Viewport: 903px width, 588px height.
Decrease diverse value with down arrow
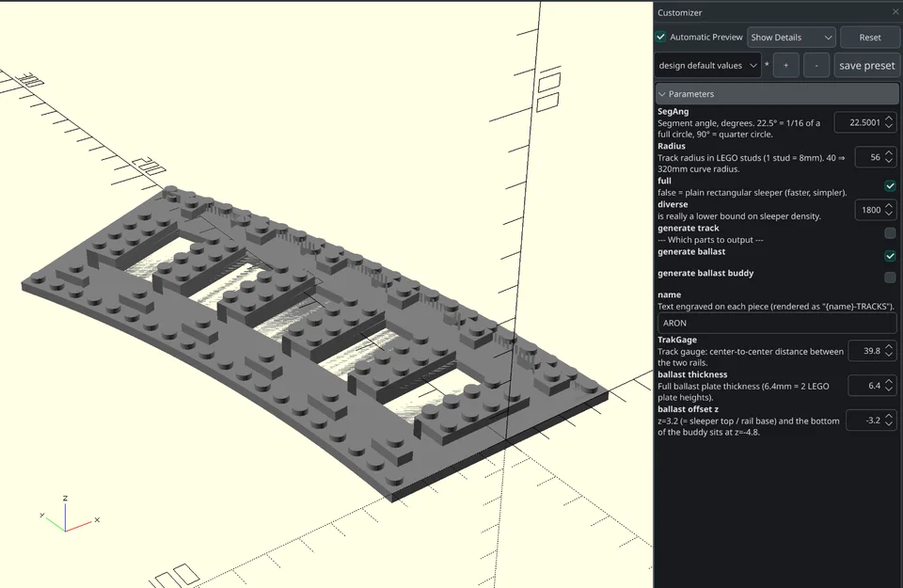889,215
